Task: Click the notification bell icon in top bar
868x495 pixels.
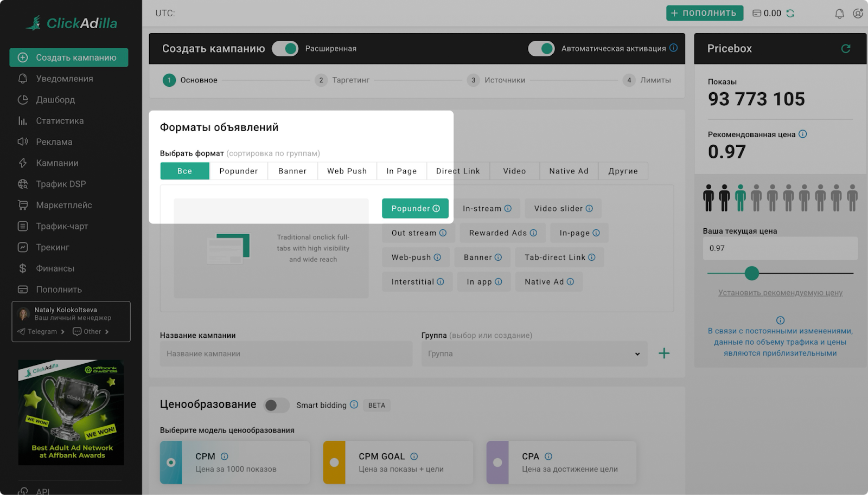Action: pos(839,14)
